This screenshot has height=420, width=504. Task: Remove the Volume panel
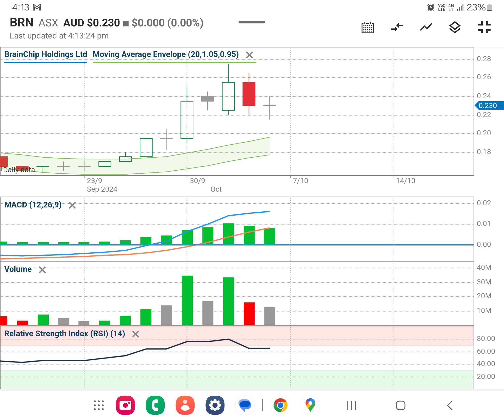(x=42, y=270)
